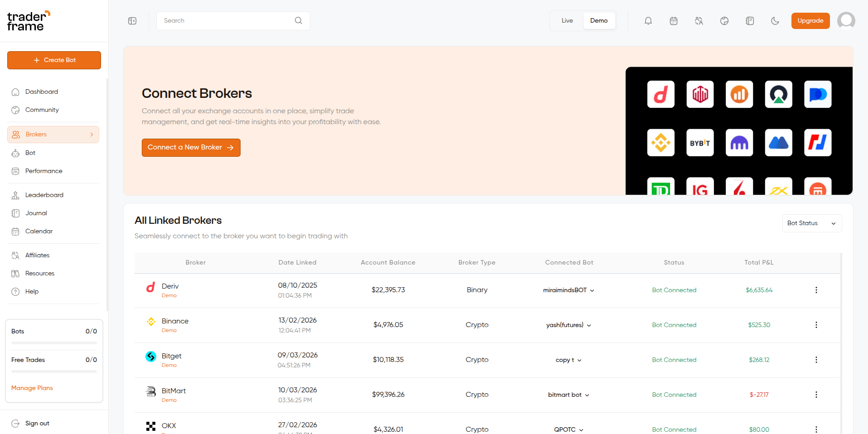Open Journal in the sidebar

[53, 213]
